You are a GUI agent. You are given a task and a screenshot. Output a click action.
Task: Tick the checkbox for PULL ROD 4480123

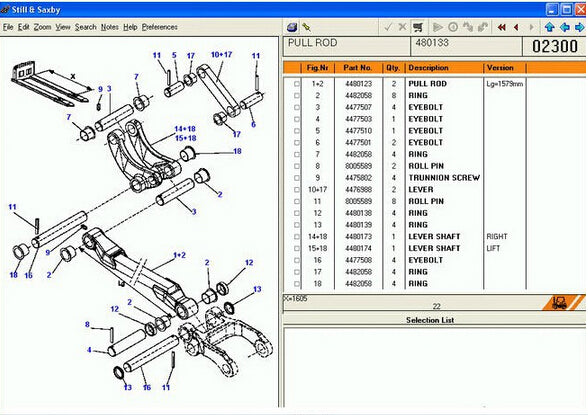click(297, 84)
